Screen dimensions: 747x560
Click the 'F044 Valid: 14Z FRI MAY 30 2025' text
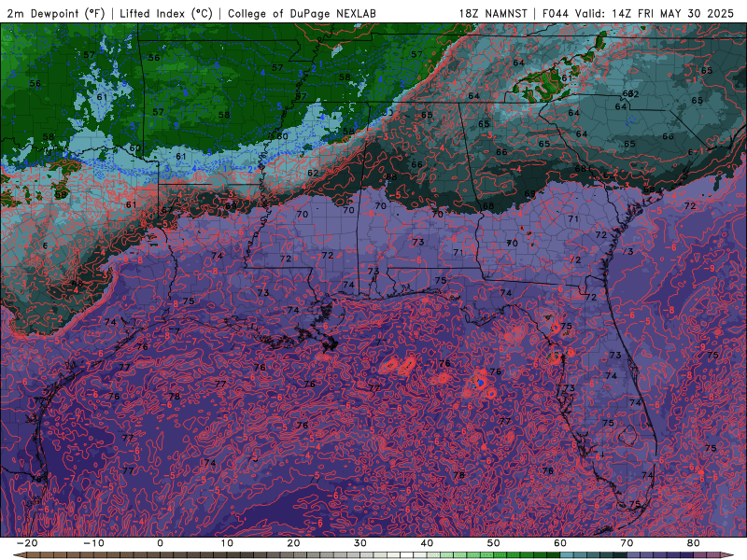tap(639, 13)
